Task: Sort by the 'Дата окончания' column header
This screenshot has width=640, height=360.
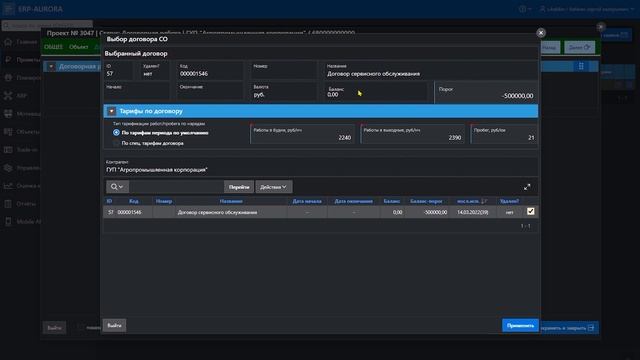Action: click(353, 201)
